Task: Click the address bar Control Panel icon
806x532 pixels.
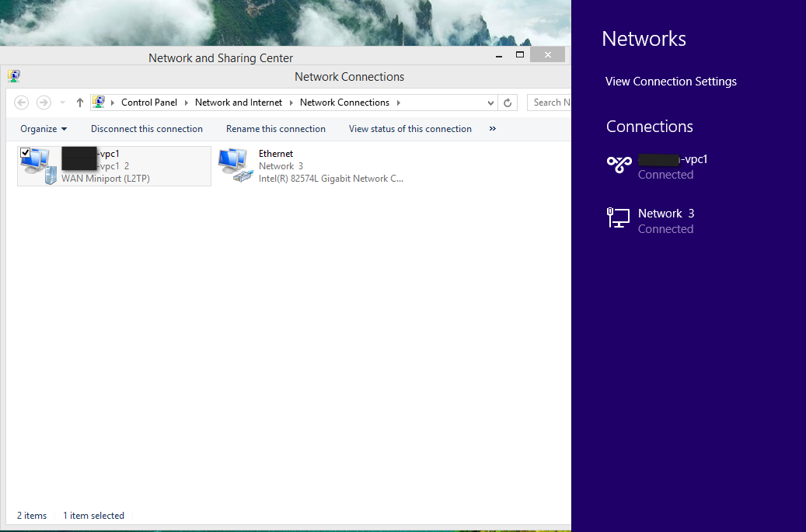Action: [99, 103]
